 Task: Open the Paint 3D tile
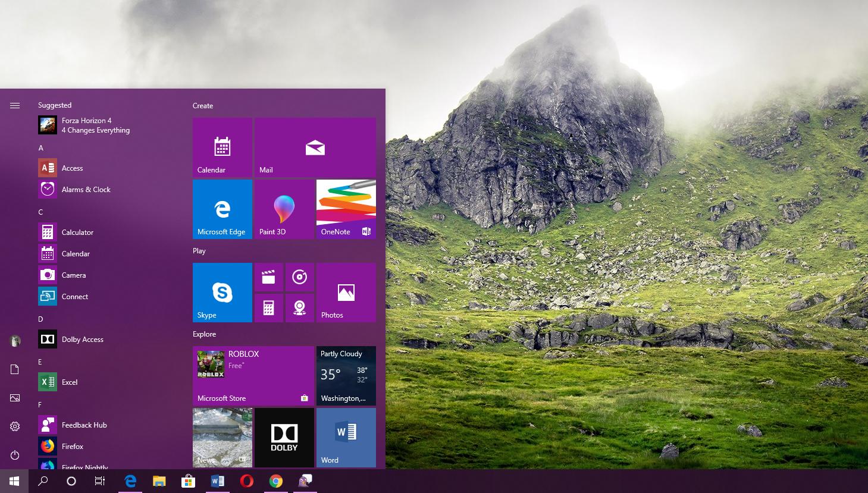(x=284, y=209)
